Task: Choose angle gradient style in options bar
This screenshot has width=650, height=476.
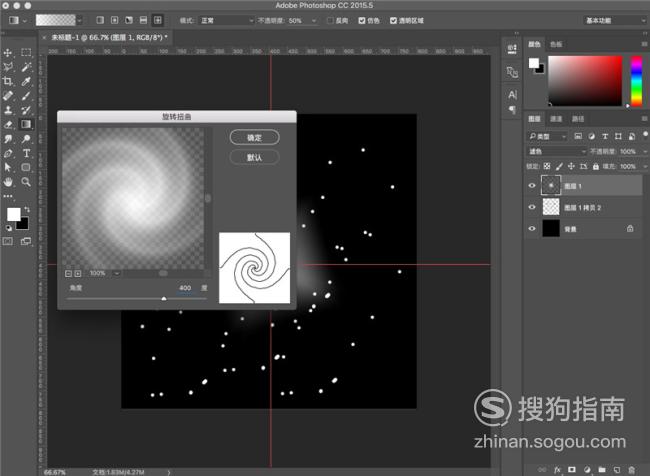Action: point(129,20)
